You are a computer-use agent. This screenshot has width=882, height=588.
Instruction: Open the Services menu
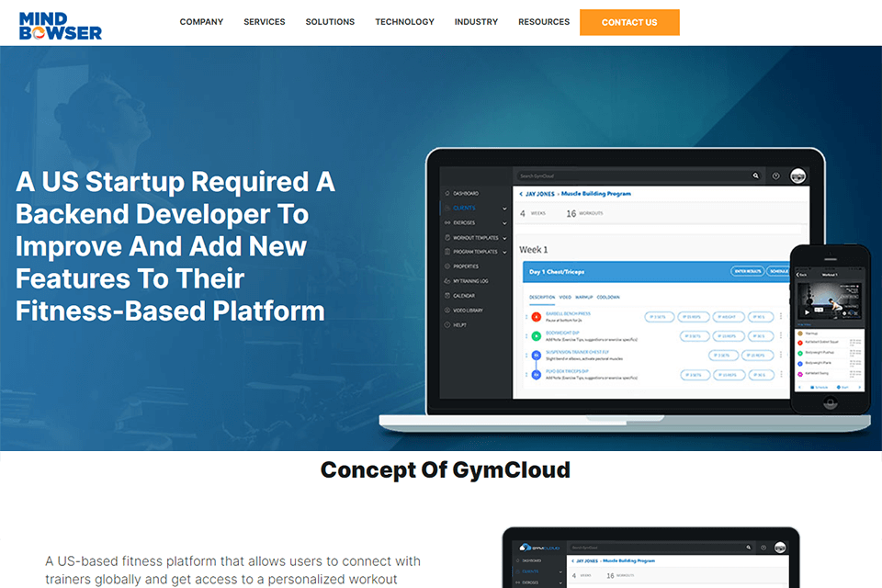tap(265, 22)
